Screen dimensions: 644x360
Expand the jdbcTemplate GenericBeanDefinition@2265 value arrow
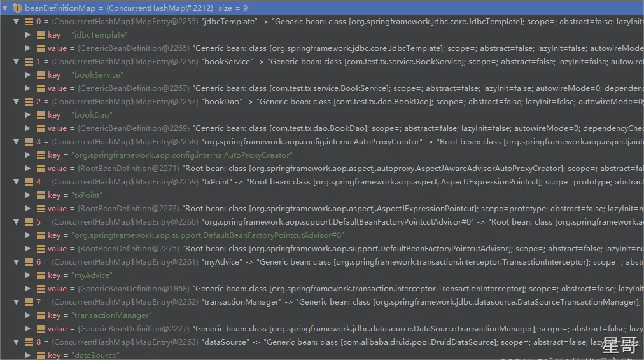coord(27,48)
